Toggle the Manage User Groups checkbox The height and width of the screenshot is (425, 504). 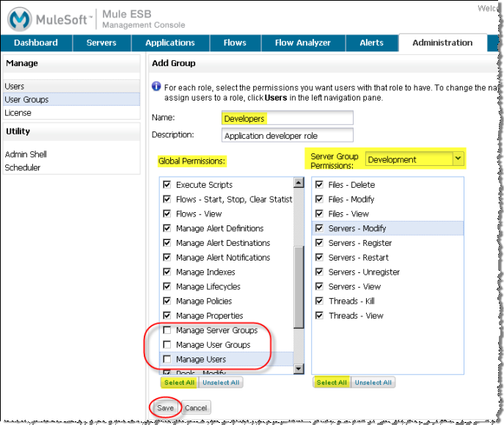(167, 345)
